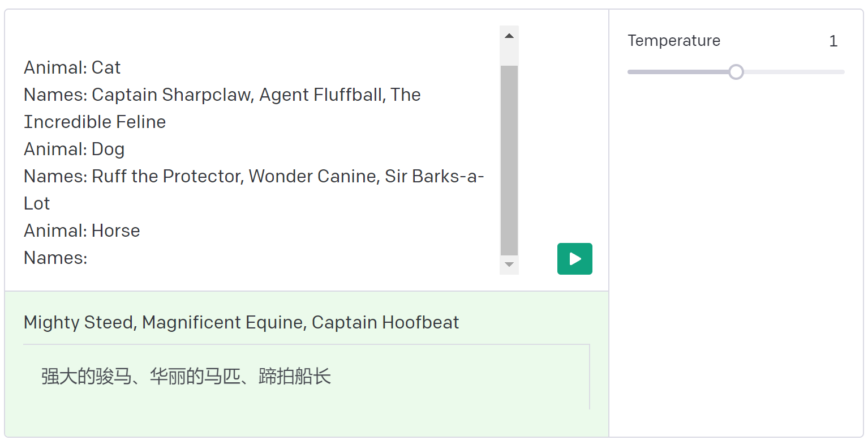The image size is (868, 444).
Task: Click the scrollbar up arrow
Action: point(509,36)
